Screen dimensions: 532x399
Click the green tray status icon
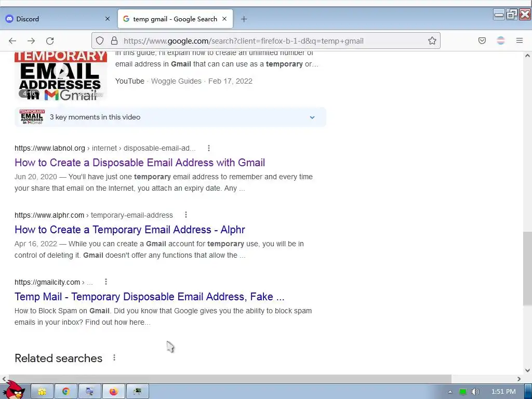[x=463, y=392]
